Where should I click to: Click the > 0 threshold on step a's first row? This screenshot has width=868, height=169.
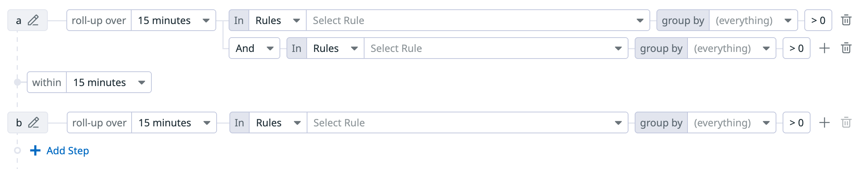[818, 20]
